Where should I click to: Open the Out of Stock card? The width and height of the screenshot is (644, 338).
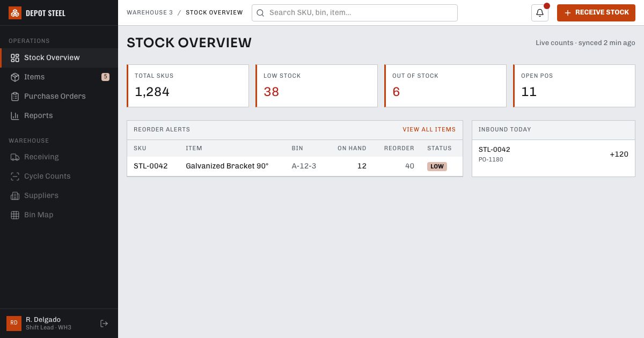[445, 86]
